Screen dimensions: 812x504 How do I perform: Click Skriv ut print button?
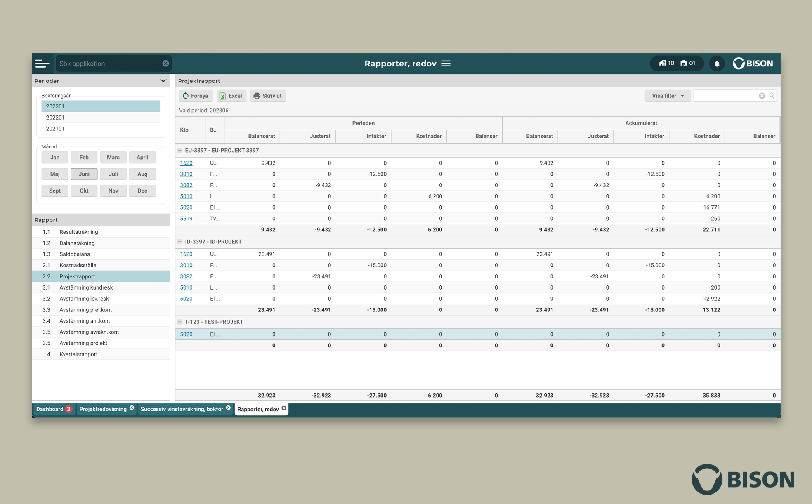(268, 96)
